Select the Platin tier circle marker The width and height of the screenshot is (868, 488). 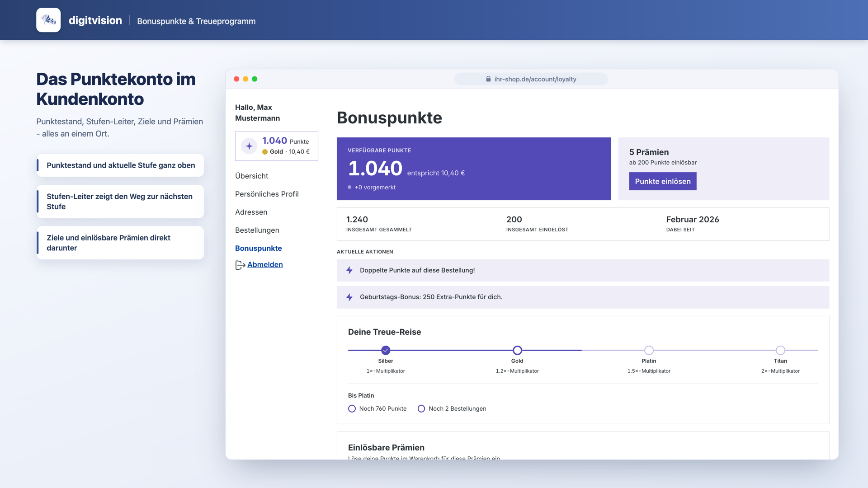(649, 350)
